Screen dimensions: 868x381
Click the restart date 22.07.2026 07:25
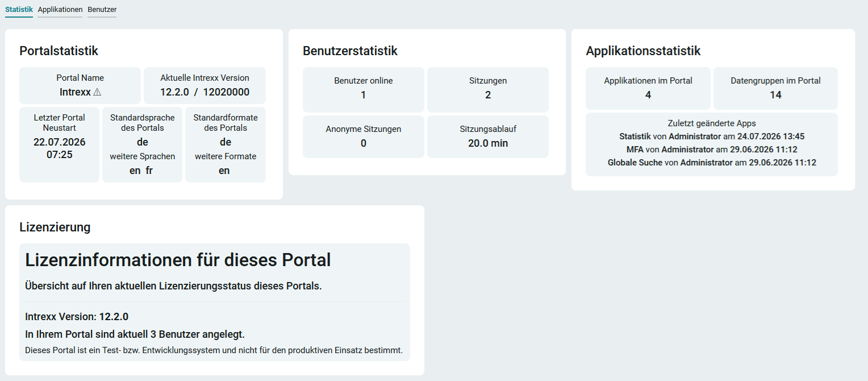coord(60,148)
